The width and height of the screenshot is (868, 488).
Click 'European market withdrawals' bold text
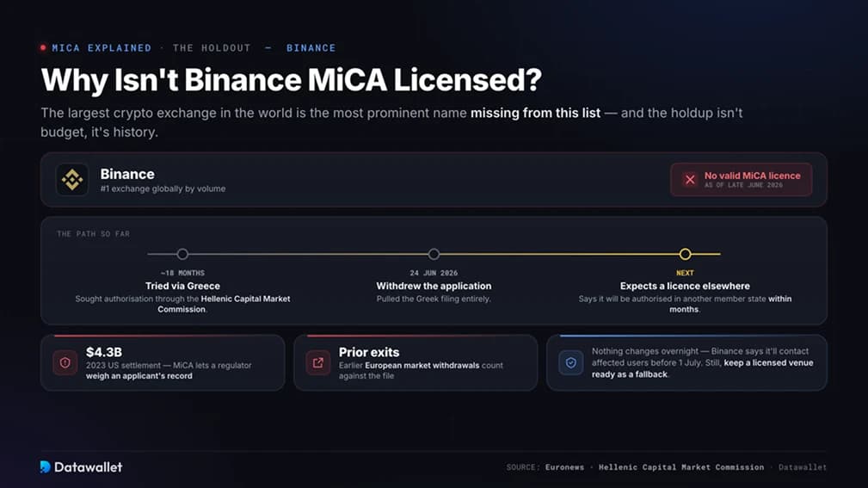click(x=422, y=366)
